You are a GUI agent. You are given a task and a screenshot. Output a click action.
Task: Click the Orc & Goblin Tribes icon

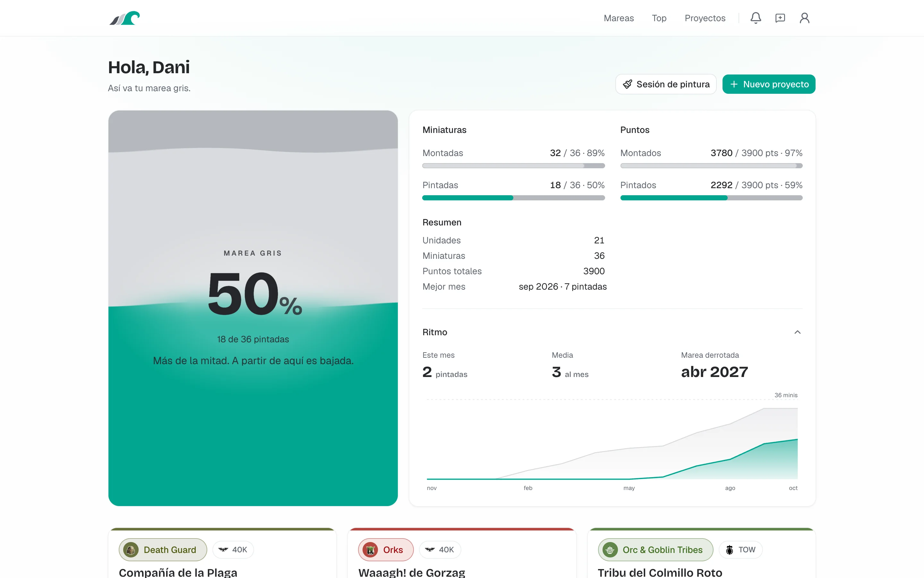click(610, 550)
